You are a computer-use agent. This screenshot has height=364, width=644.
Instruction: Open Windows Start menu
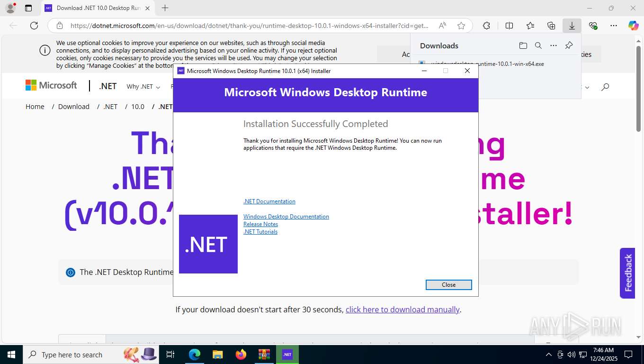[11, 355]
